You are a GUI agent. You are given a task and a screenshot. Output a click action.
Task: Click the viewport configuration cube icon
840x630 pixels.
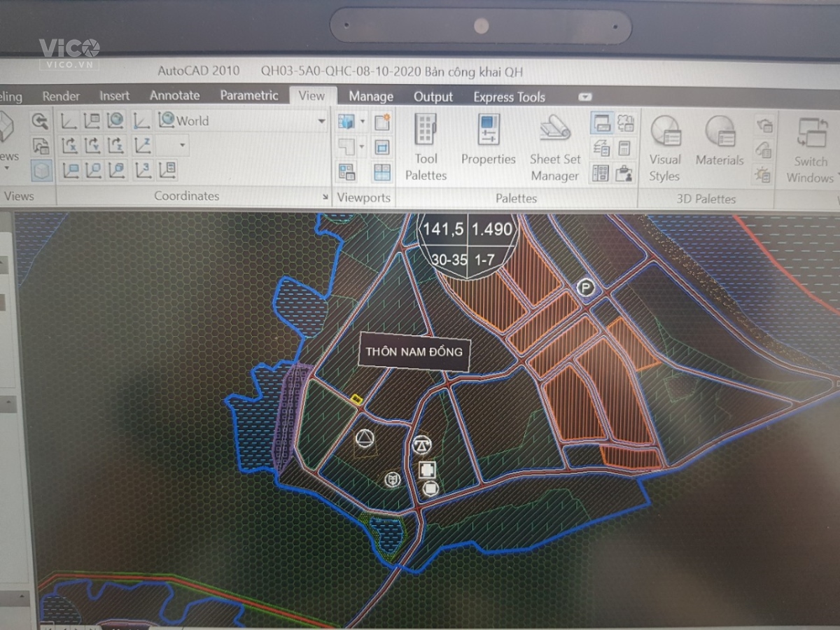point(346,121)
